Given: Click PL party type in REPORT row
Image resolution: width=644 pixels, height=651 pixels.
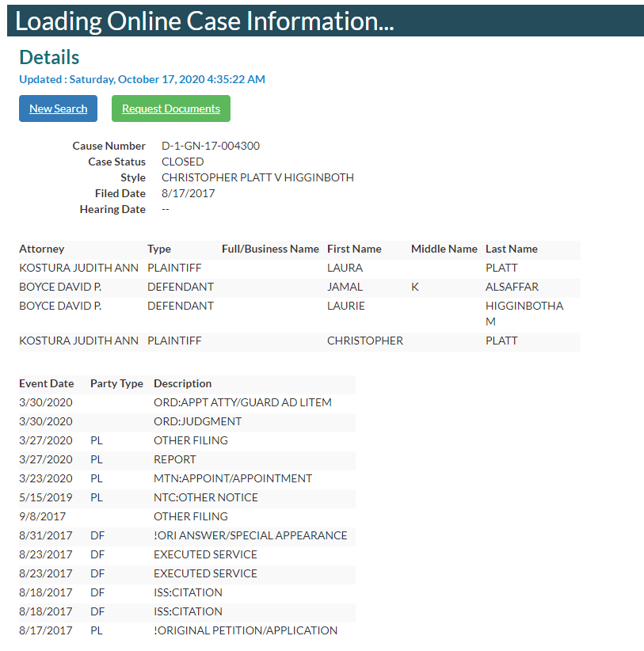Looking at the screenshot, I should [97, 459].
